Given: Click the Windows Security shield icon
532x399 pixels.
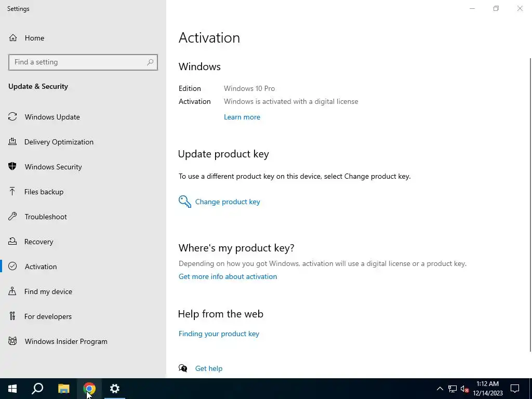Looking at the screenshot, I should pyautogui.click(x=12, y=166).
